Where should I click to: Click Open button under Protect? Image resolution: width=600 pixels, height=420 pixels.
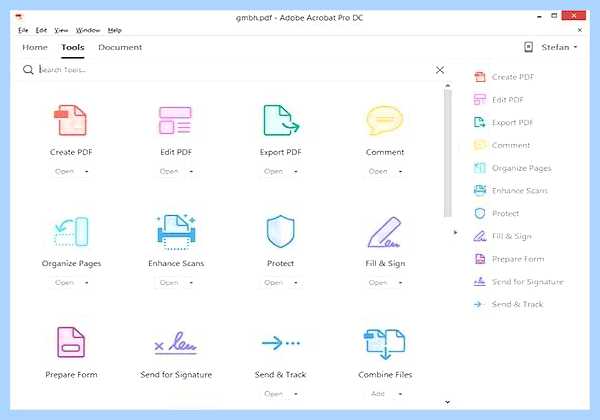274,283
